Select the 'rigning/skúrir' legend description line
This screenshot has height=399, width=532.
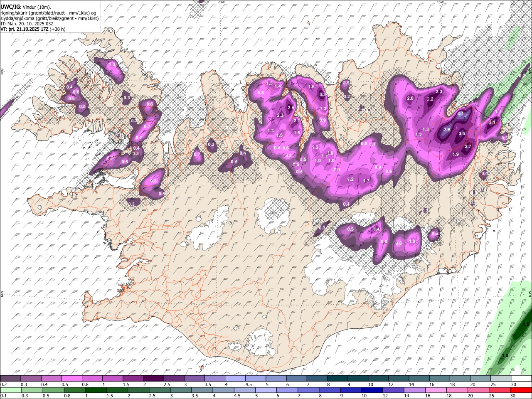48,13
